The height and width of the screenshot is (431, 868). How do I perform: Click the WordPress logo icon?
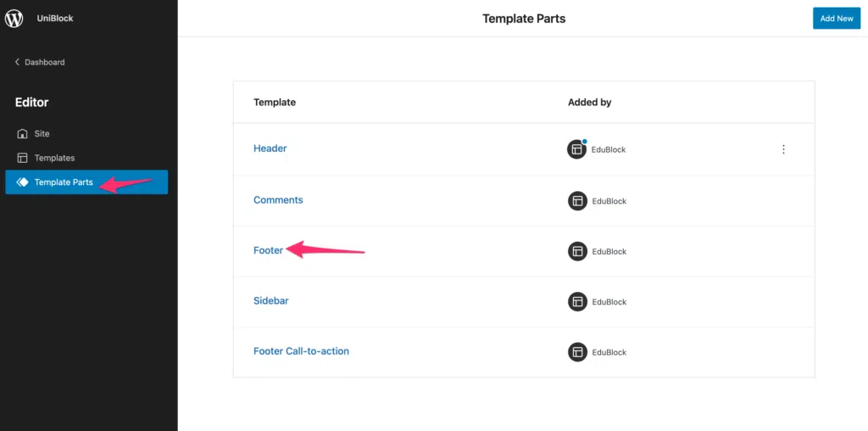coord(14,18)
